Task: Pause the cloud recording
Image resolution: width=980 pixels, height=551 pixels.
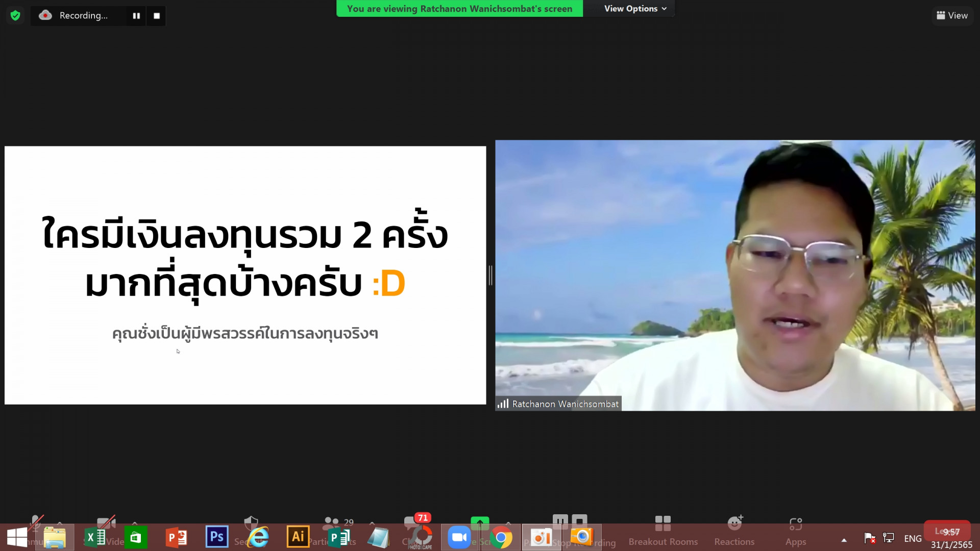Action: pyautogui.click(x=136, y=16)
